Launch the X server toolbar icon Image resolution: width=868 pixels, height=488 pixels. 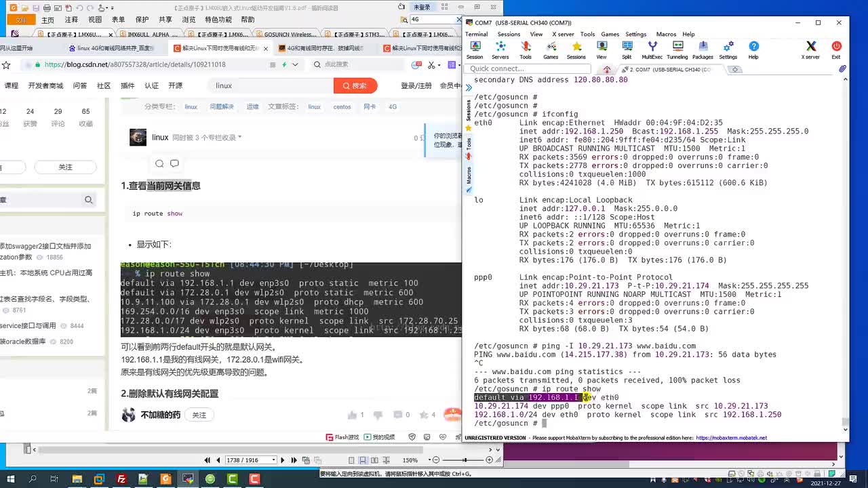pos(811,49)
